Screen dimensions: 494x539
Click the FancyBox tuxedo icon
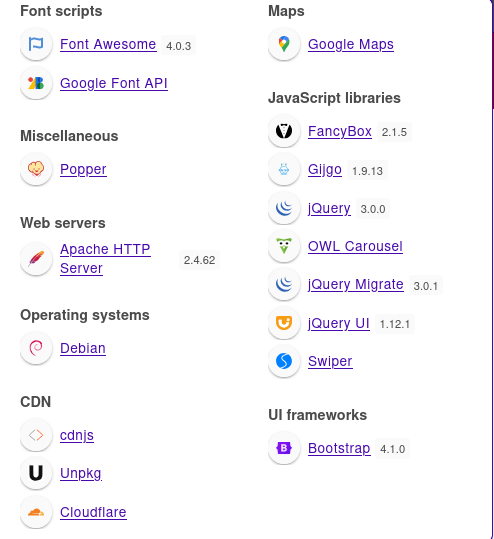(x=284, y=131)
